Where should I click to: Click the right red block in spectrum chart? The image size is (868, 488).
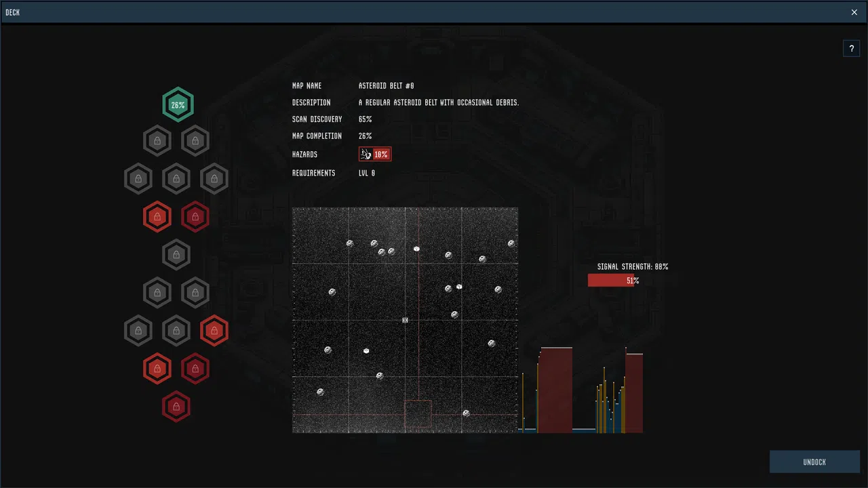[634, 392]
